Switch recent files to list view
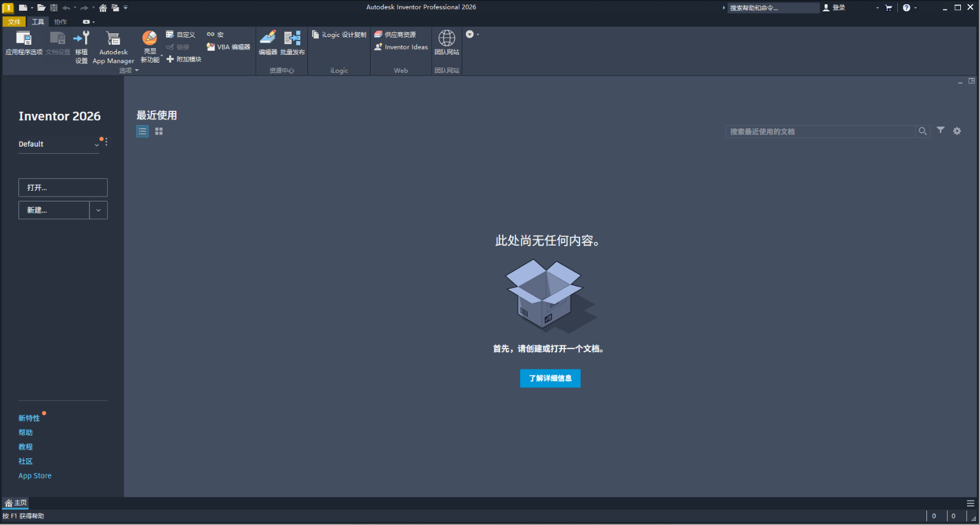This screenshot has height=525, width=980. point(142,131)
